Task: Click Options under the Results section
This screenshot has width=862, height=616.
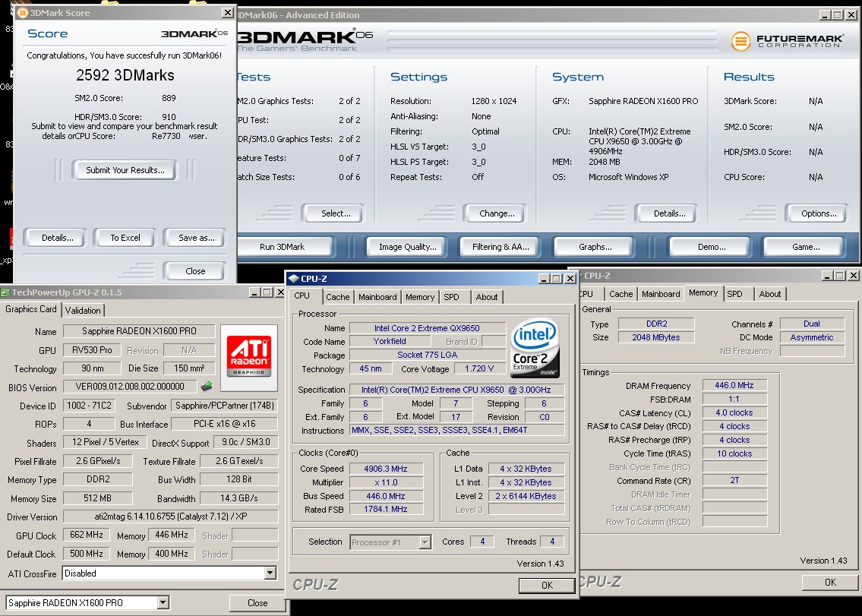Action: pos(819,213)
